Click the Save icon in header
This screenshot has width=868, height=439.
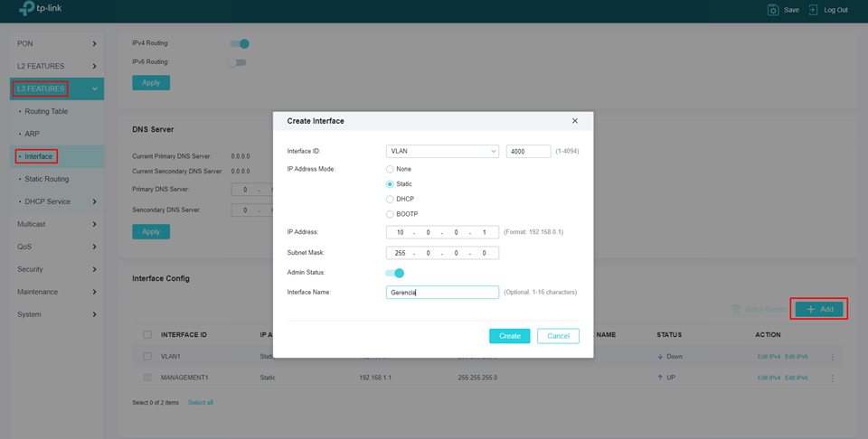pyautogui.click(x=773, y=10)
